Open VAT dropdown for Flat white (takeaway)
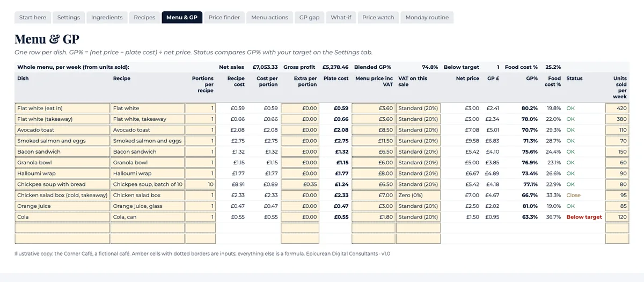Screen dimensions: 644x282 (419, 119)
